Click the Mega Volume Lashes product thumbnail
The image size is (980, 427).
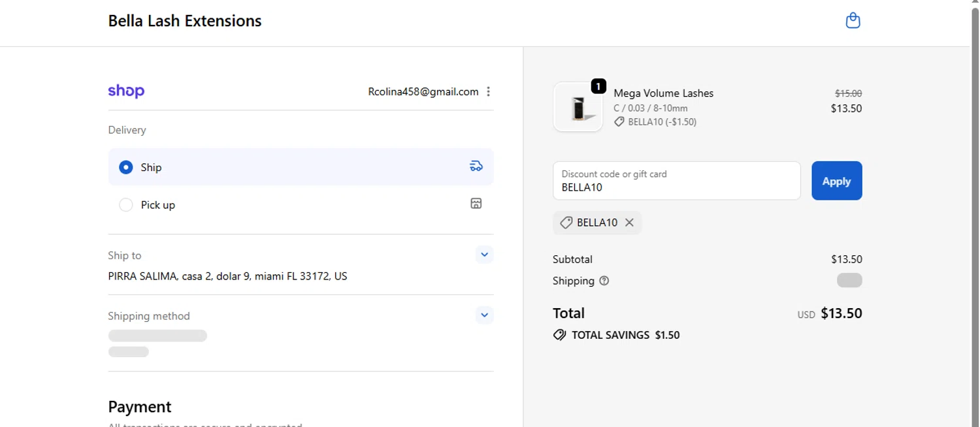[x=578, y=107]
